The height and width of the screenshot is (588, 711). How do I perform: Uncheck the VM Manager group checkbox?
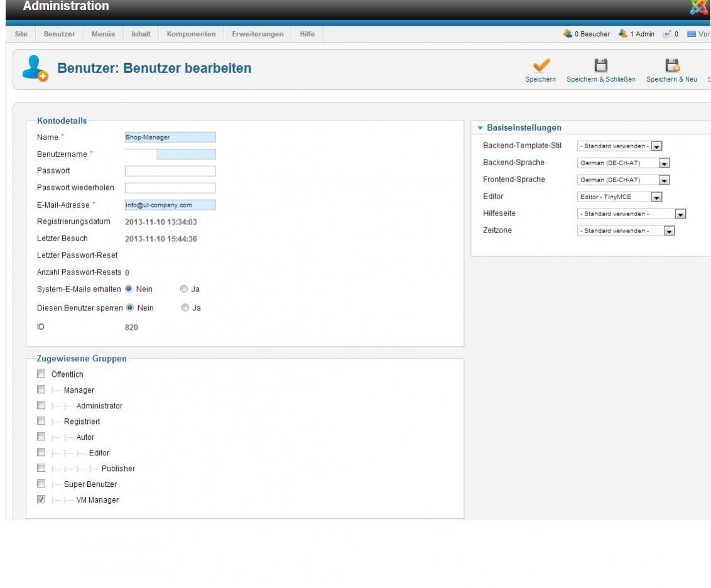(x=41, y=500)
